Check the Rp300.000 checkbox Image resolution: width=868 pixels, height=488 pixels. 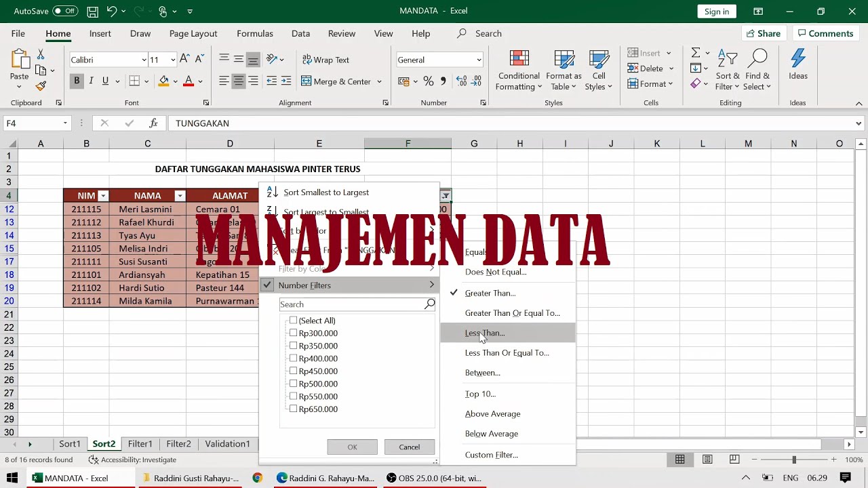tap(293, 333)
